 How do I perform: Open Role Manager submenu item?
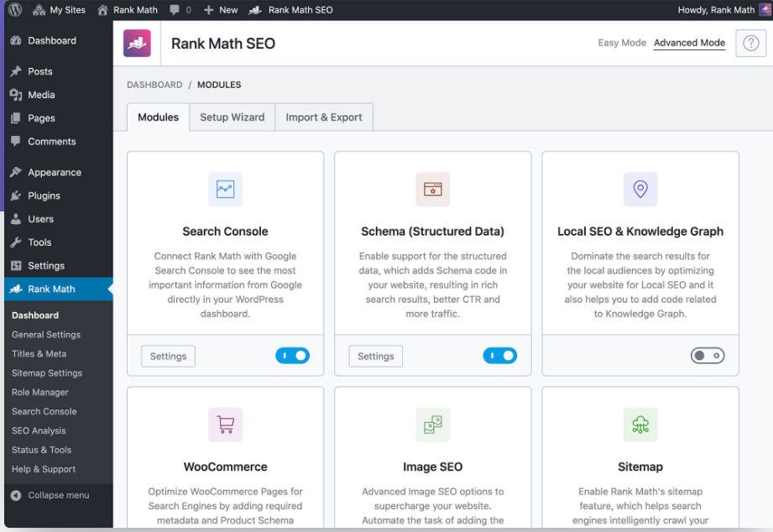[40, 392]
